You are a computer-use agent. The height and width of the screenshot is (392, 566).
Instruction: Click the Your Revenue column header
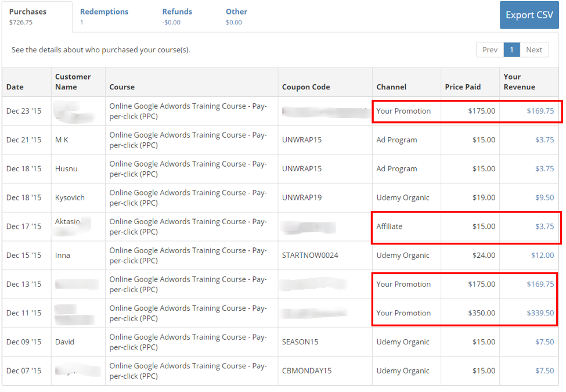(x=519, y=82)
